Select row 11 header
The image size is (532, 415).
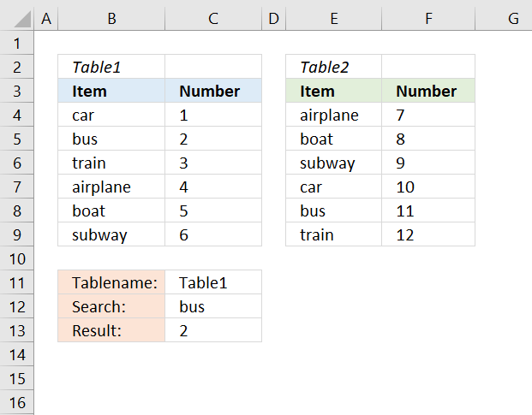point(16,282)
